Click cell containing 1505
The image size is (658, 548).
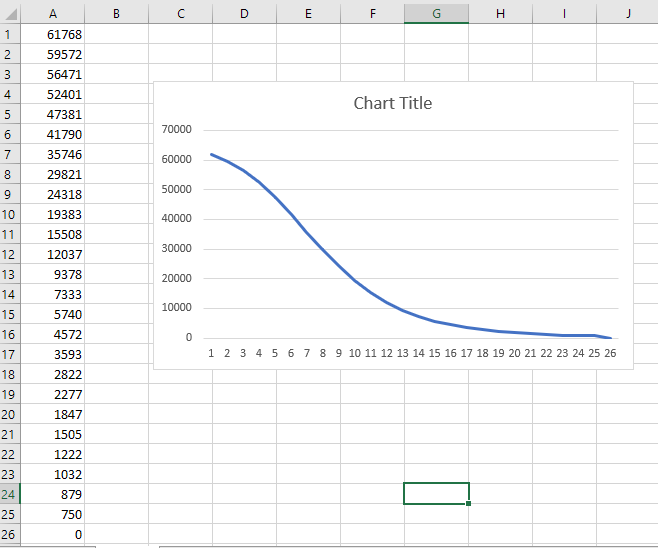[52, 434]
